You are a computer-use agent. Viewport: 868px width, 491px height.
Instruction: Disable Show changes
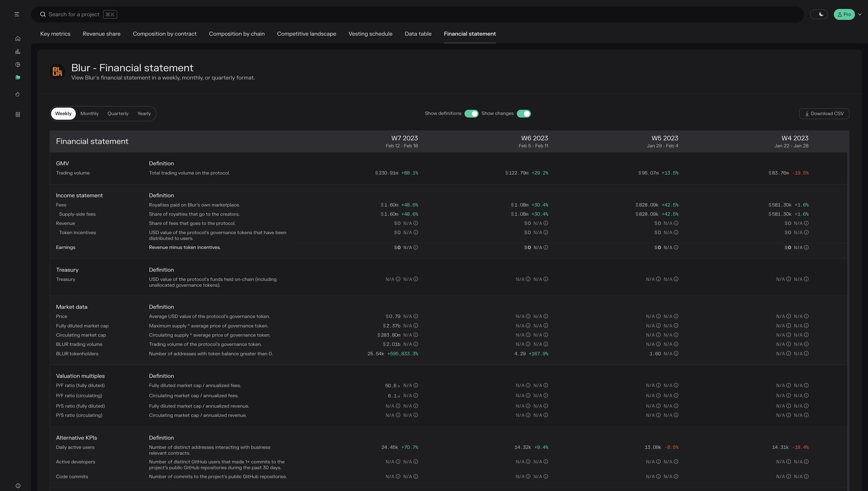pos(524,113)
